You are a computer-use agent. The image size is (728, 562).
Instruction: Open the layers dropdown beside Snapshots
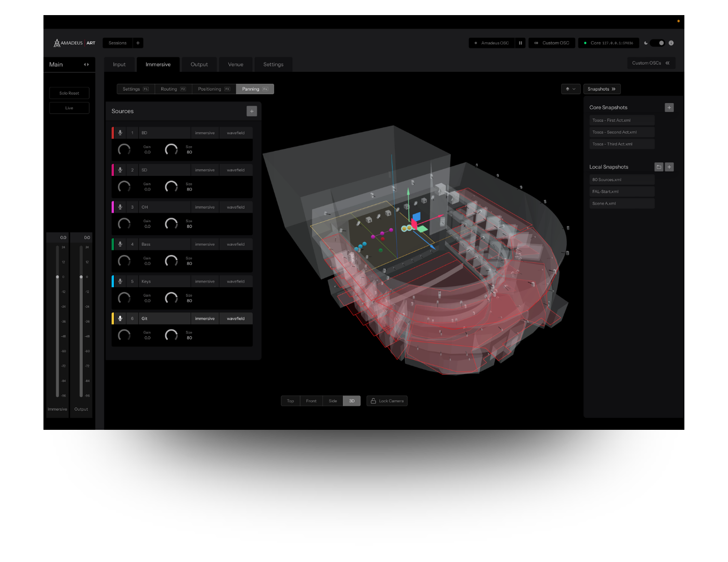(570, 89)
